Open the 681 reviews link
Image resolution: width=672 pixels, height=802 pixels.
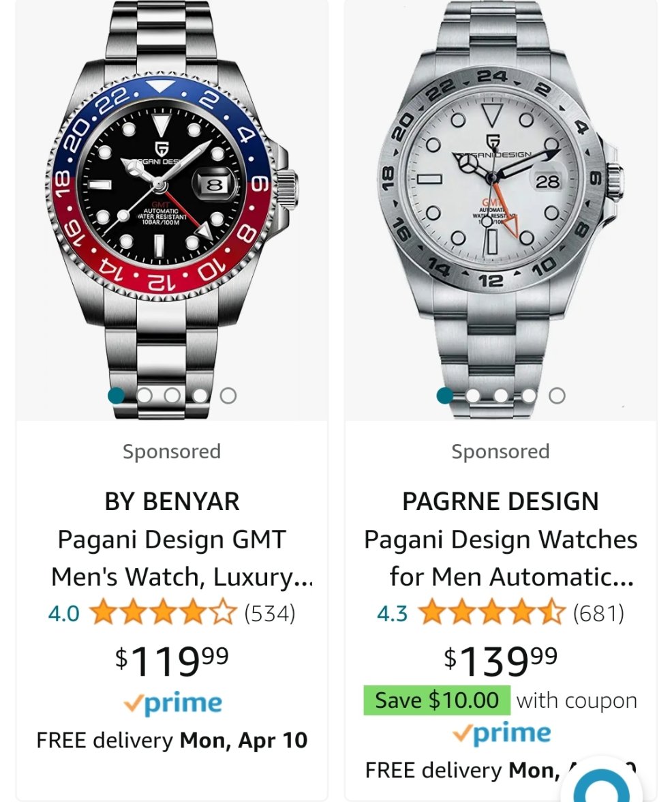coord(598,614)
